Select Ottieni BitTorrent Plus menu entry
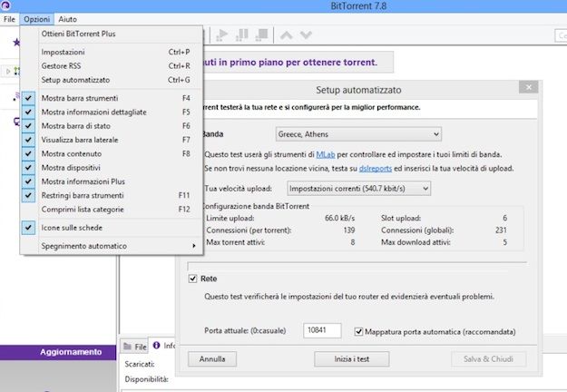The height and width of the screenshot is (392, 567). click(112, 34)
